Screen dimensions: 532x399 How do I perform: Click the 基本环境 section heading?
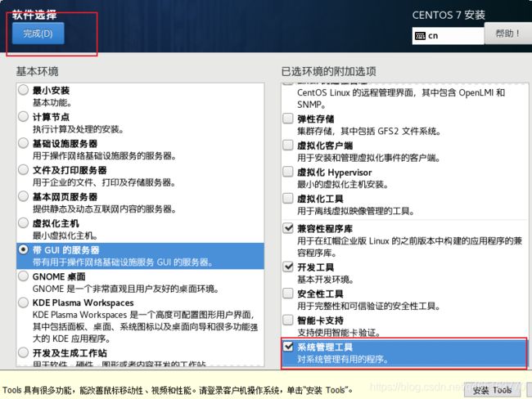38,71
